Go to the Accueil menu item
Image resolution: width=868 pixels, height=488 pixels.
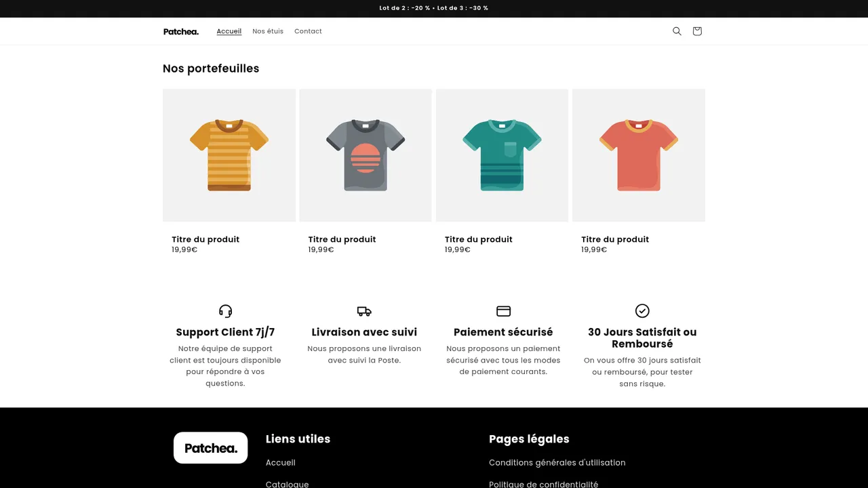[229, 31]
